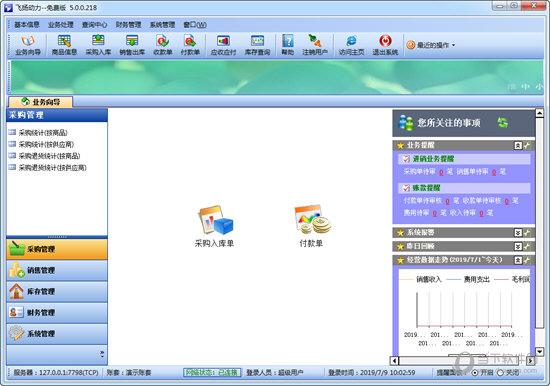Toggle the 进销业务提醒 checkbox
This screenshot has height=386, width=550.
coord(406,159)
